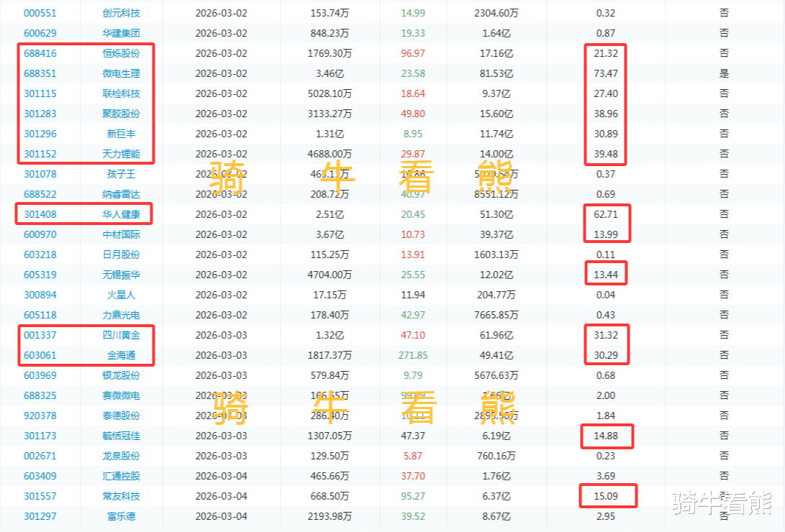Open stock code link 301173
The height and width of the screenshot is (532, 785).
pos(40,436)
